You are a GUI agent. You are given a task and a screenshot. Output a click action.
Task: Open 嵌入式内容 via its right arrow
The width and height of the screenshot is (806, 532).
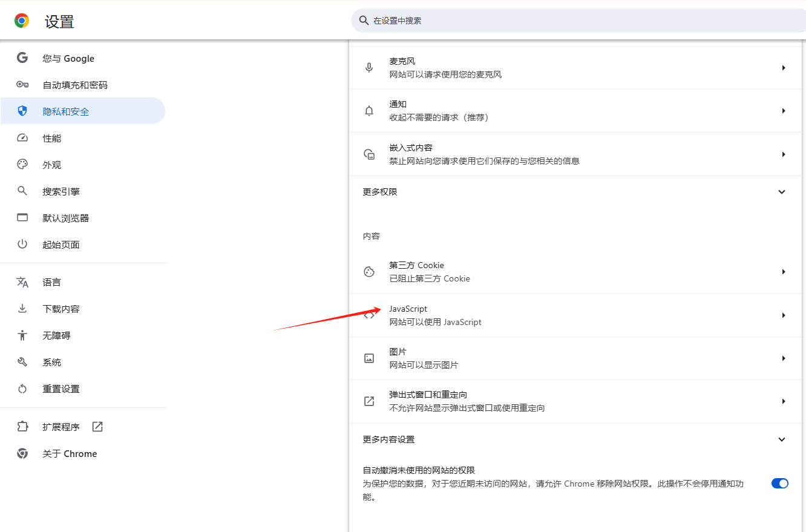784,154
